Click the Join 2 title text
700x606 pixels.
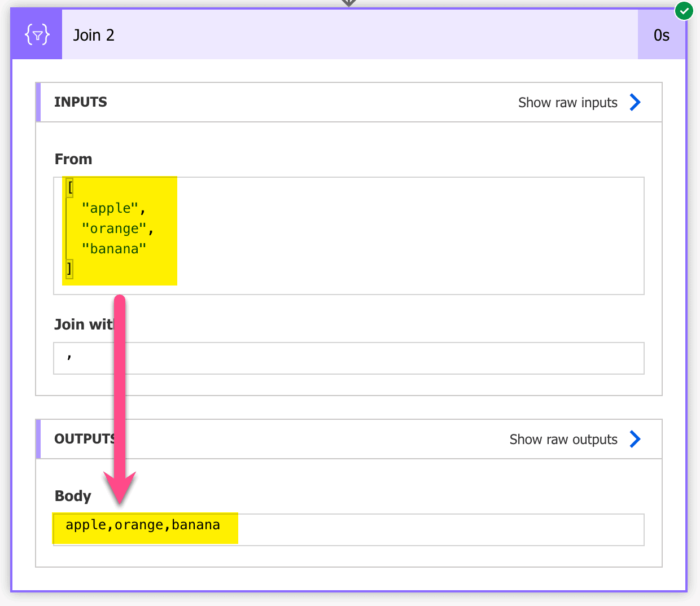pos(94,35)
